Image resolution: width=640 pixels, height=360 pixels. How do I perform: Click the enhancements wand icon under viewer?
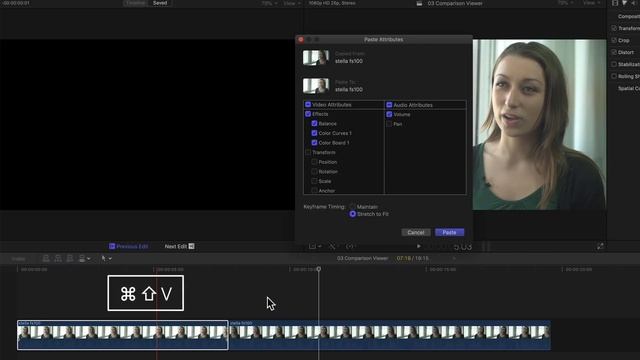333,246
